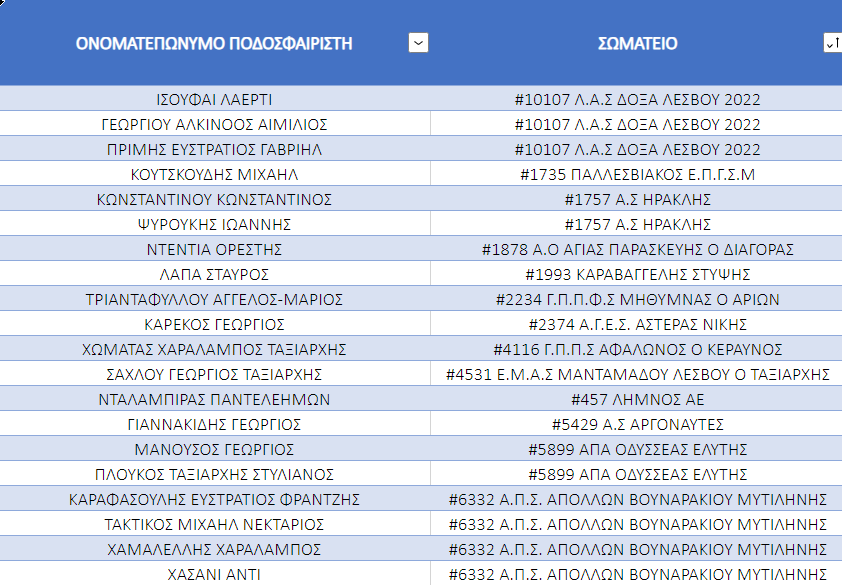Select cell ΝΤΕΝΤΙΑ ΟΡΕΣΤΗΣ

tap(215, 248)
